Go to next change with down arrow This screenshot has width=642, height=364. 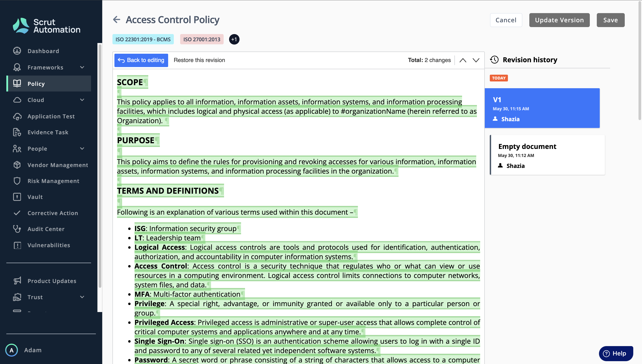coord(476,60)
